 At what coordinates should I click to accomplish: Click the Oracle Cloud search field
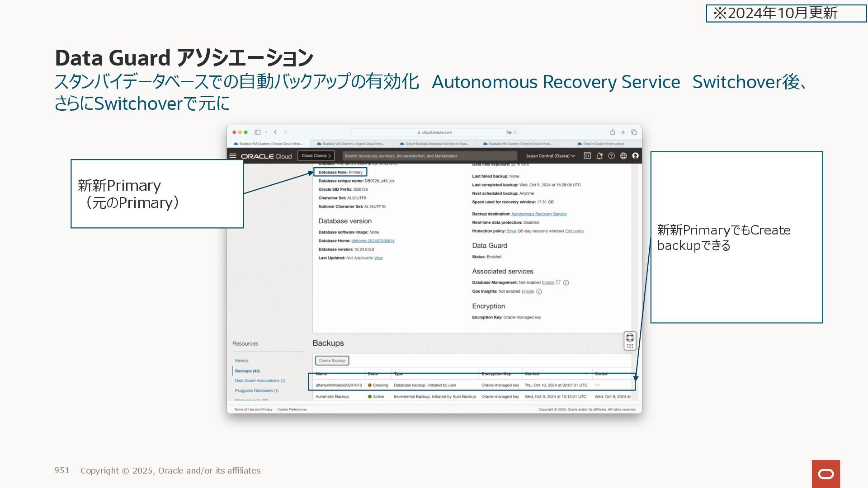pyautogui.click(x=429, y=156)
